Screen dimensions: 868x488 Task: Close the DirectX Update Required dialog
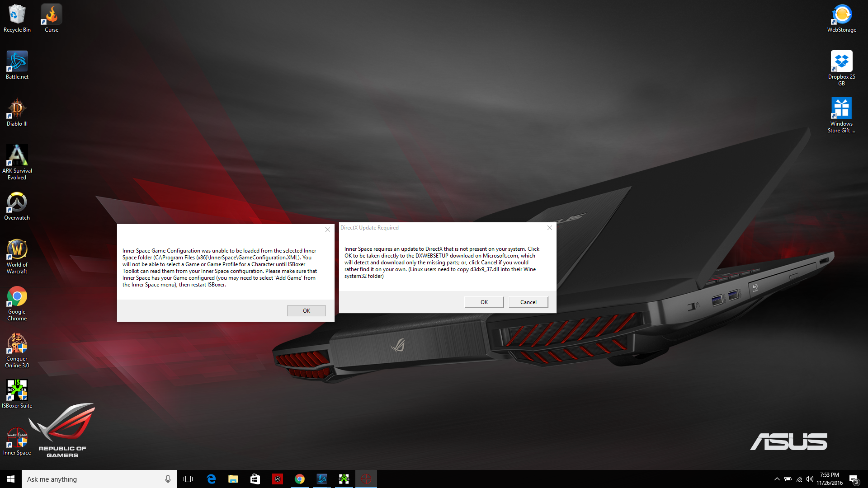tap(550, 228)
